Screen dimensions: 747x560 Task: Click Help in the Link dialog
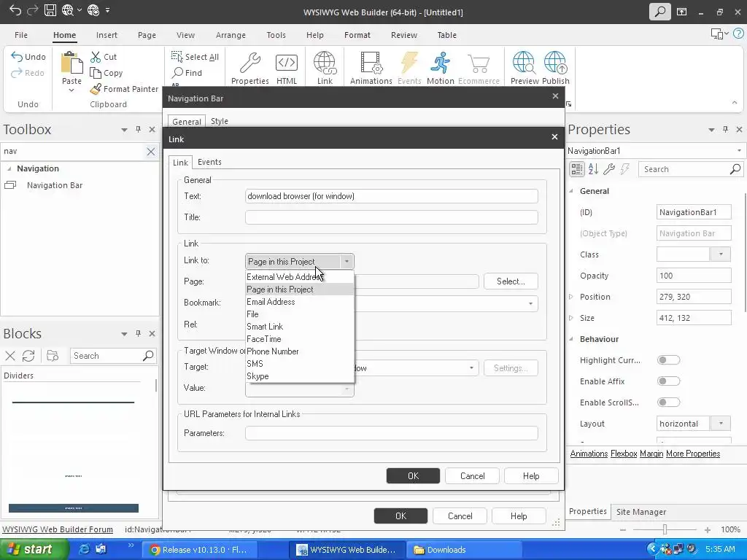tap(531, 475)
